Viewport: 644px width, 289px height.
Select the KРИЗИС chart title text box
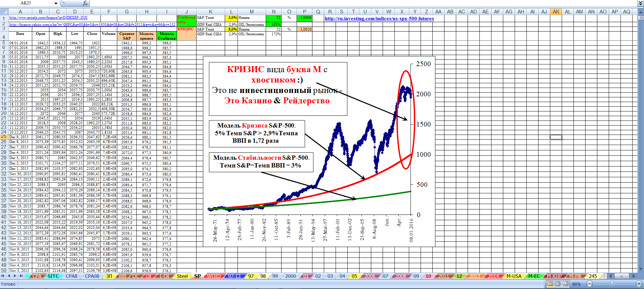pos(278,89)
